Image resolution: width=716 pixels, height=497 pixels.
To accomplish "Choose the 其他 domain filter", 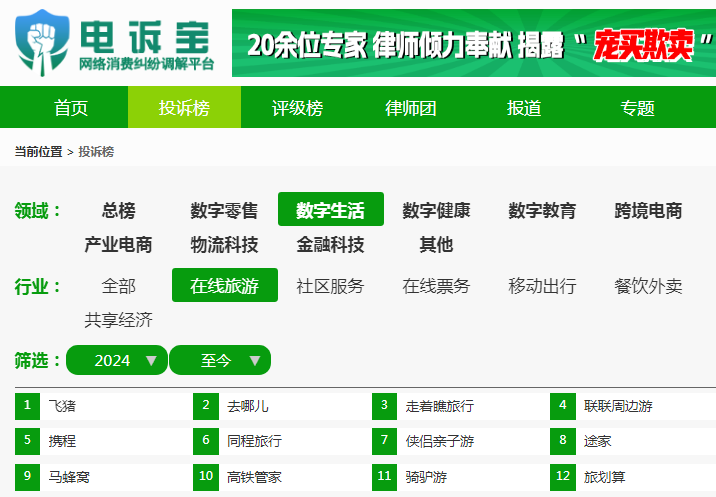I will tap(436, 244).
